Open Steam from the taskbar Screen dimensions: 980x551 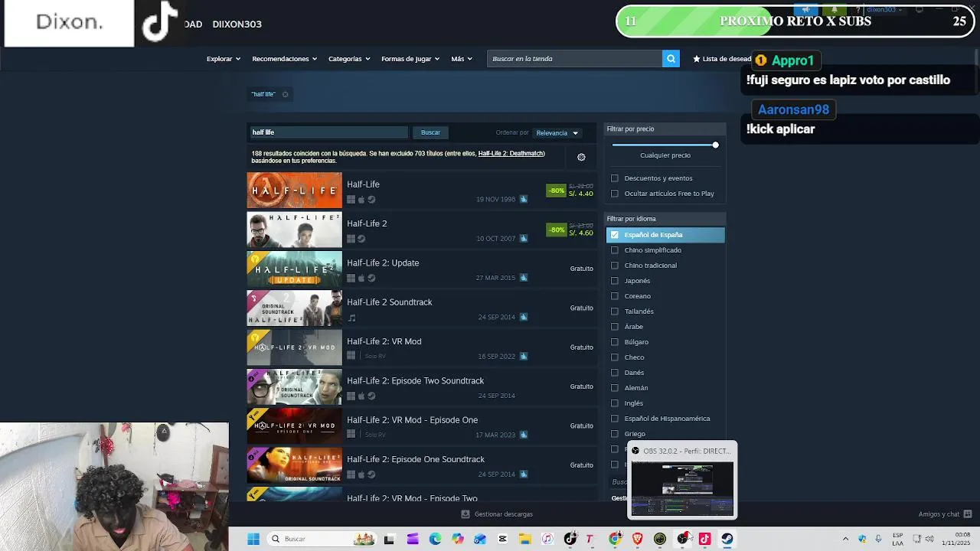727,539
